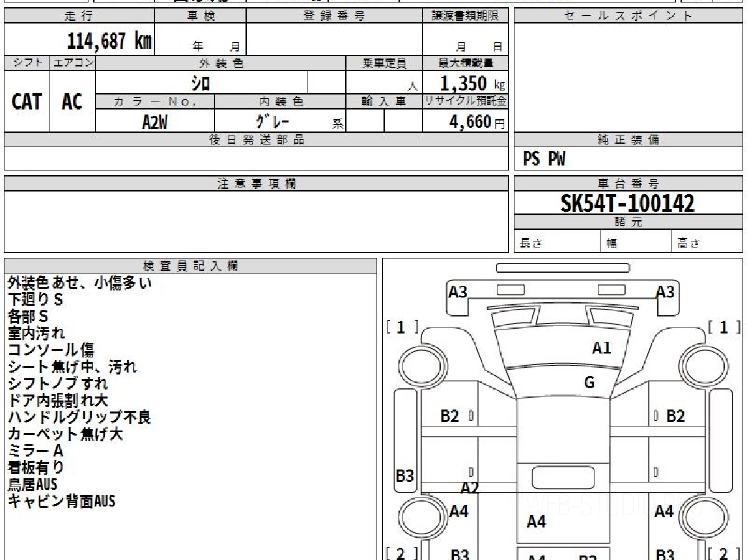
Task: Click the left mirror A3 mark
Action: (x=458, y=291)
